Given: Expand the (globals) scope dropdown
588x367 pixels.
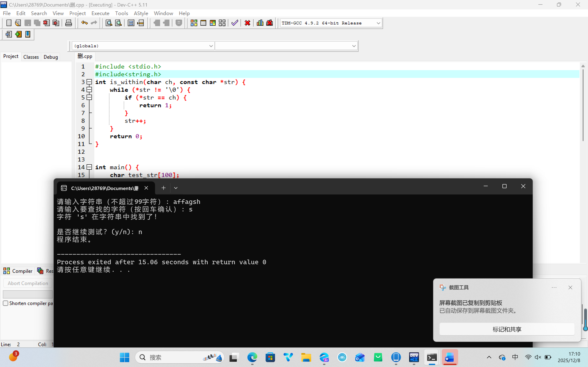Looking at the screenshot, I should tap(211, 46).
